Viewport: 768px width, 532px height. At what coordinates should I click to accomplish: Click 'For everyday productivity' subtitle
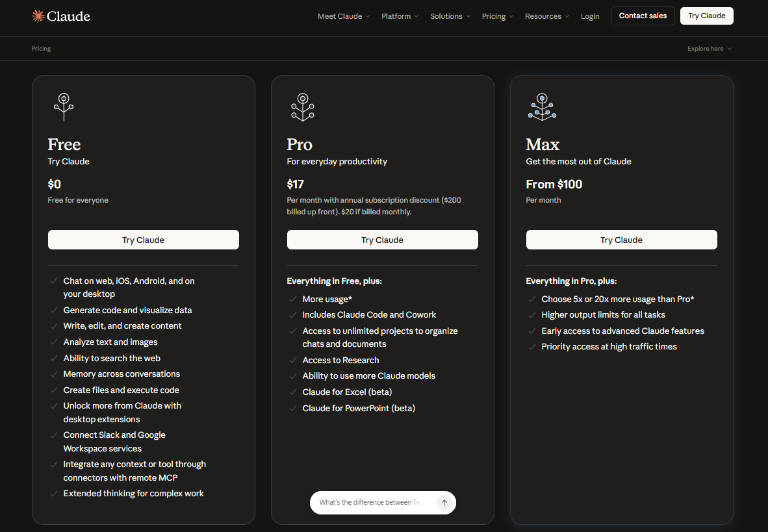(x=337, y=161)
